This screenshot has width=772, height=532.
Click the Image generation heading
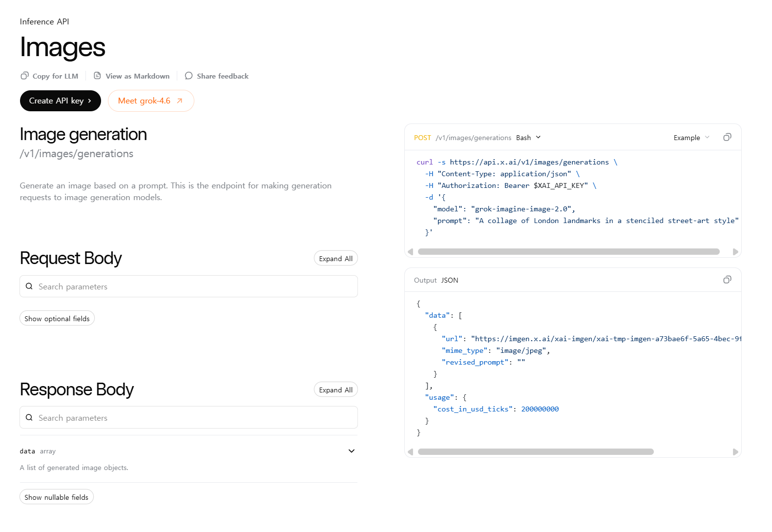pos(83,134)
